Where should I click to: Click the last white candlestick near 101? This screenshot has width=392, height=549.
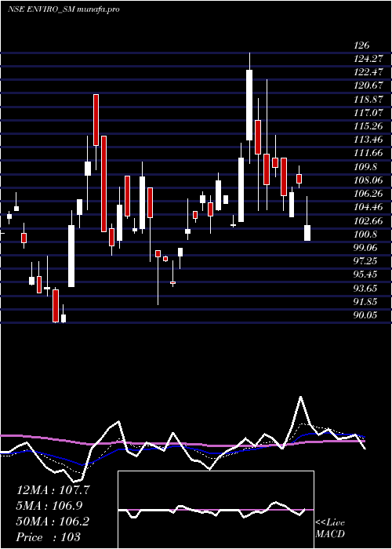coord(307,233)
